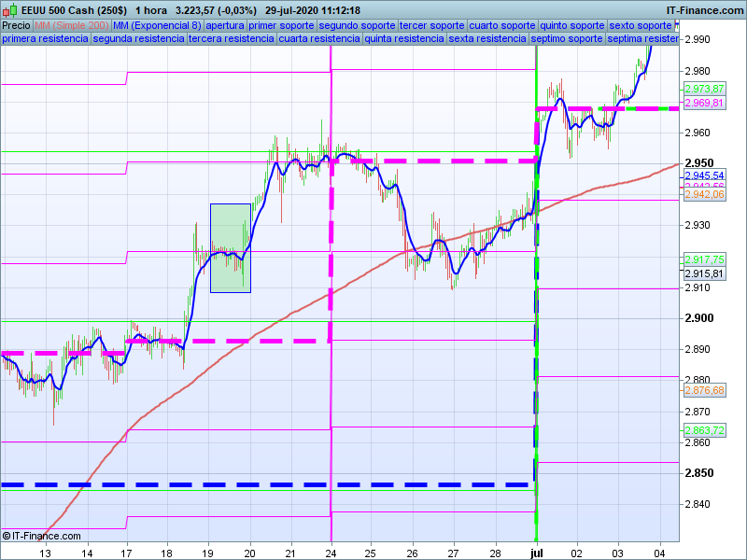Select the Precio indicator label
The image size is (747, 560).
click(x=16, y=25)
